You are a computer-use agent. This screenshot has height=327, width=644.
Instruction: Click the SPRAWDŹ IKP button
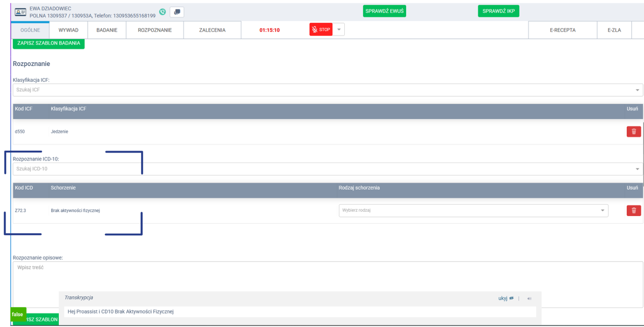(x=498, y=11)
